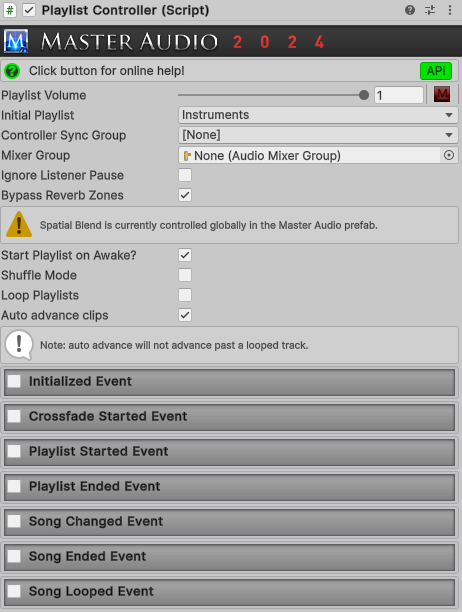Click the Crossfade Started Event header
Viewport: 462px width, 612px height.
pyautogui.click(x=229, y=417)
